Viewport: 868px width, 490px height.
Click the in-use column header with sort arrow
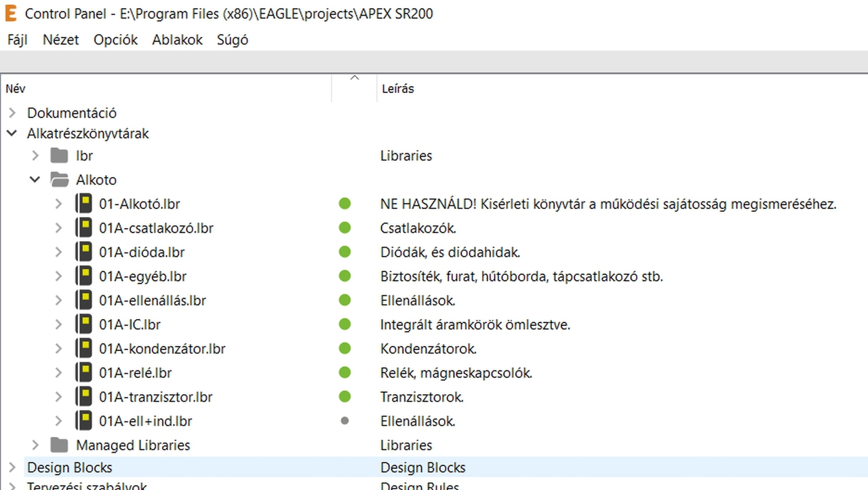click(x=354, y=88)
